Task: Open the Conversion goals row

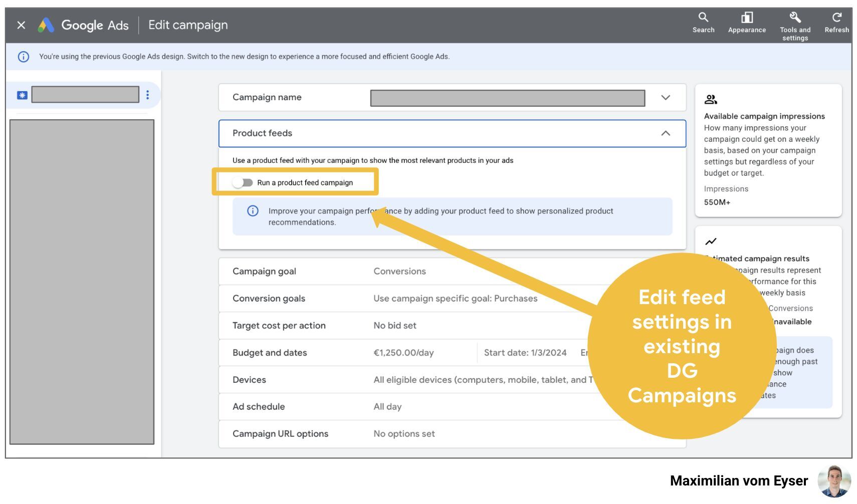Action: 452,299
